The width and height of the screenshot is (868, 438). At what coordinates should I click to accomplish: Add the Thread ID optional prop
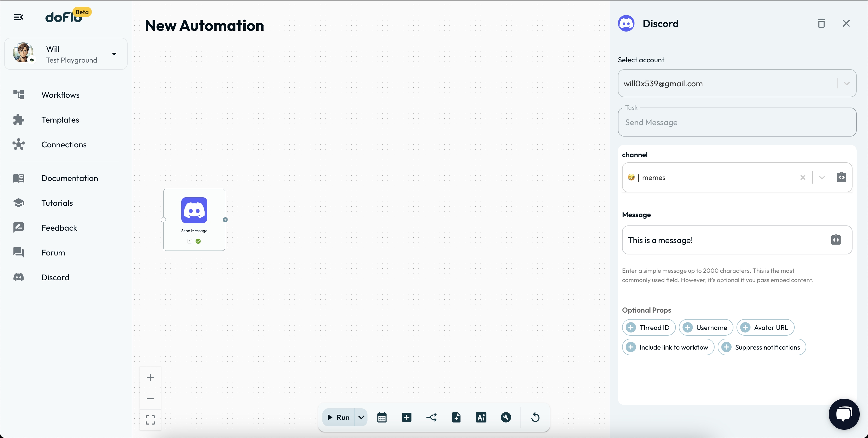pos(648,327)
